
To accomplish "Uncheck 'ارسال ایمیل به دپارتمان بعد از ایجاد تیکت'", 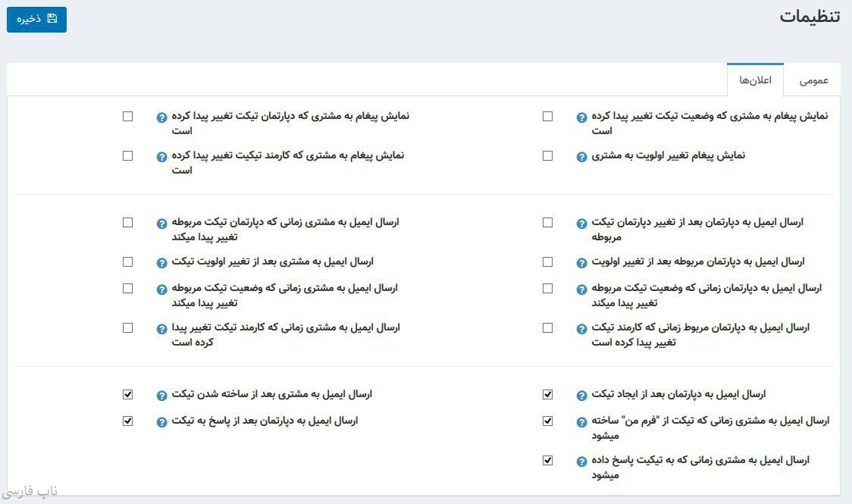I will point(547,394).
